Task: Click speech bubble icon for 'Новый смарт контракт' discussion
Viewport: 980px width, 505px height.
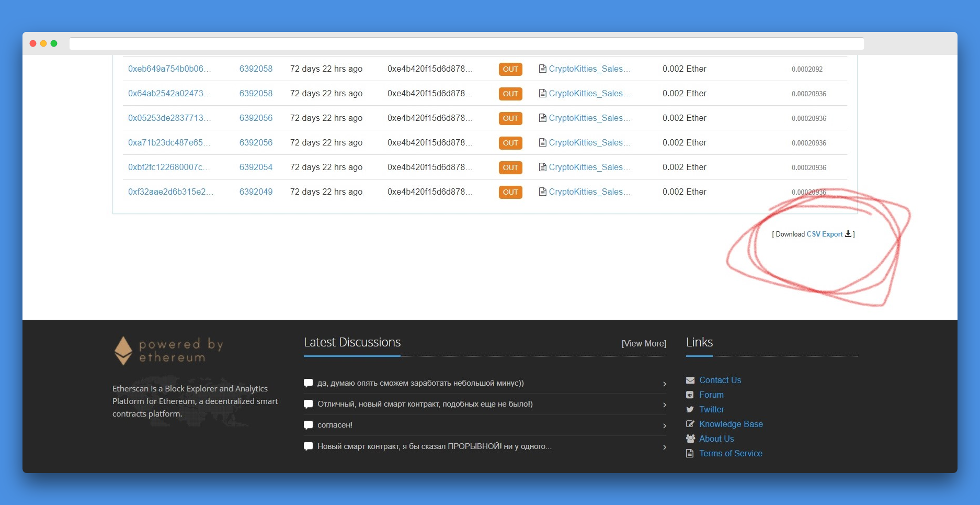Action: tap(309, 447)
